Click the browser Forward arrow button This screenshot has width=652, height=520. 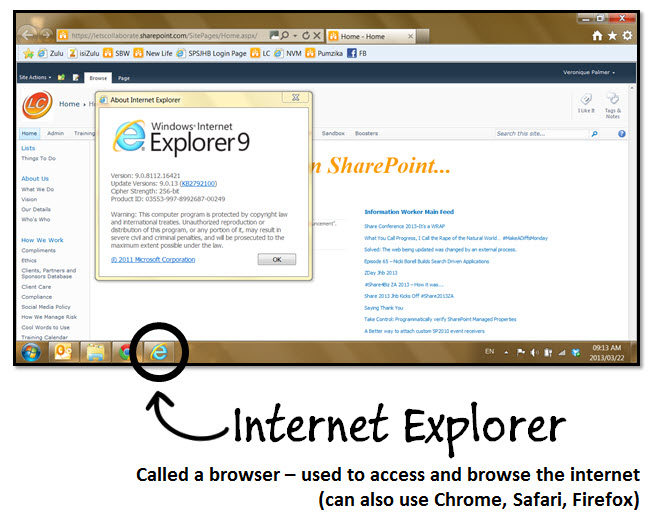click(46, 35)
